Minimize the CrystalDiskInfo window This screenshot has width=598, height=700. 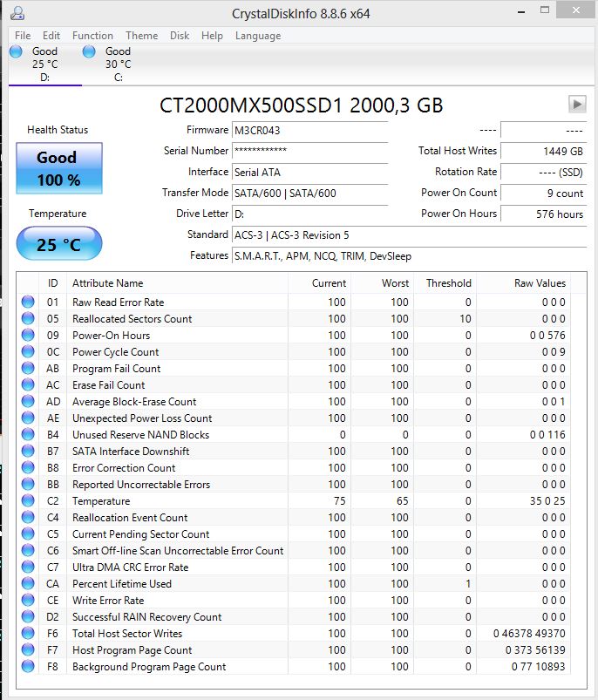[x=520, y=11]
